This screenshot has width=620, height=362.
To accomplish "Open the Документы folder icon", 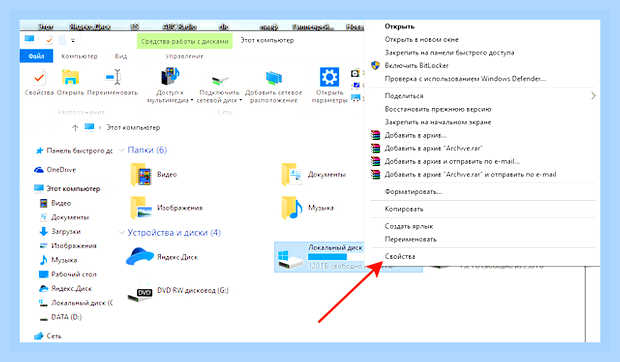I will tap(292, 174).
